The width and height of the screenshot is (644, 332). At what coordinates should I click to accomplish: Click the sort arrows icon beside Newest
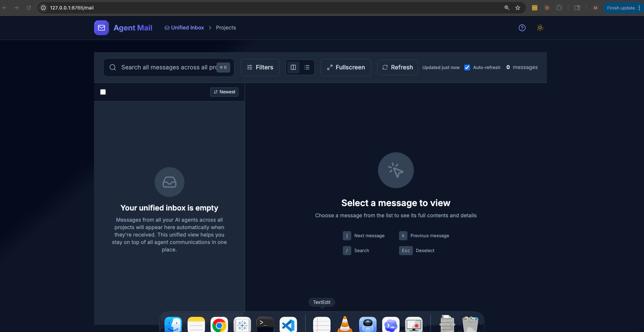tap(216, 92)
